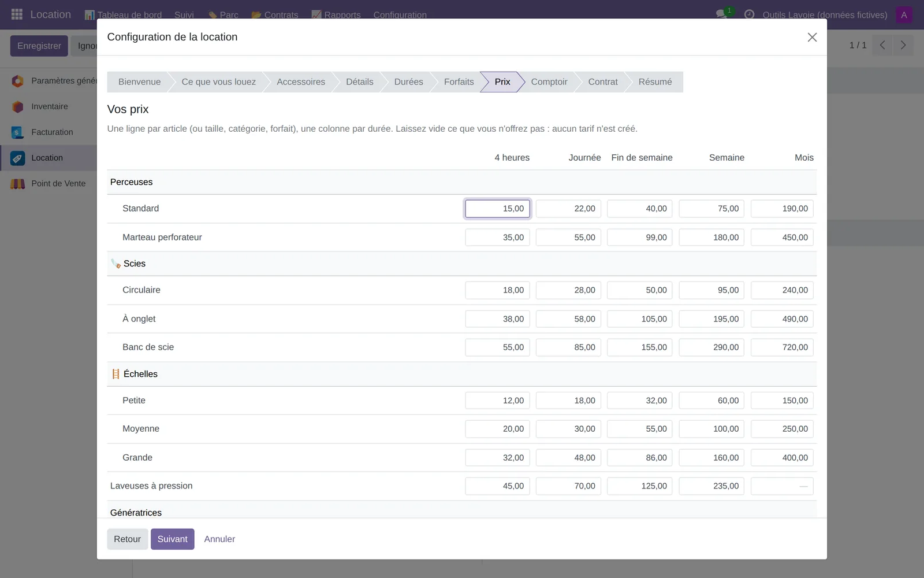This screenshot has height=578, width=924.
Task: Go to the Bienvenue step
Action: pyautogui.click(x=139, y=82)
